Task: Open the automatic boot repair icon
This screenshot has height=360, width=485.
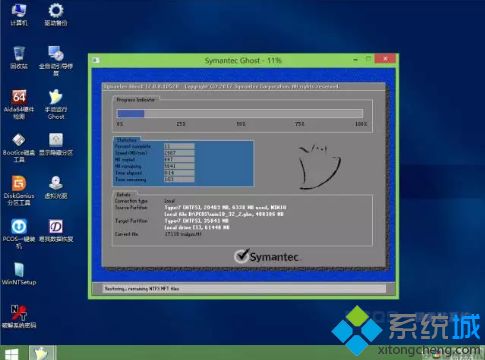Action: tap(56, 61)
